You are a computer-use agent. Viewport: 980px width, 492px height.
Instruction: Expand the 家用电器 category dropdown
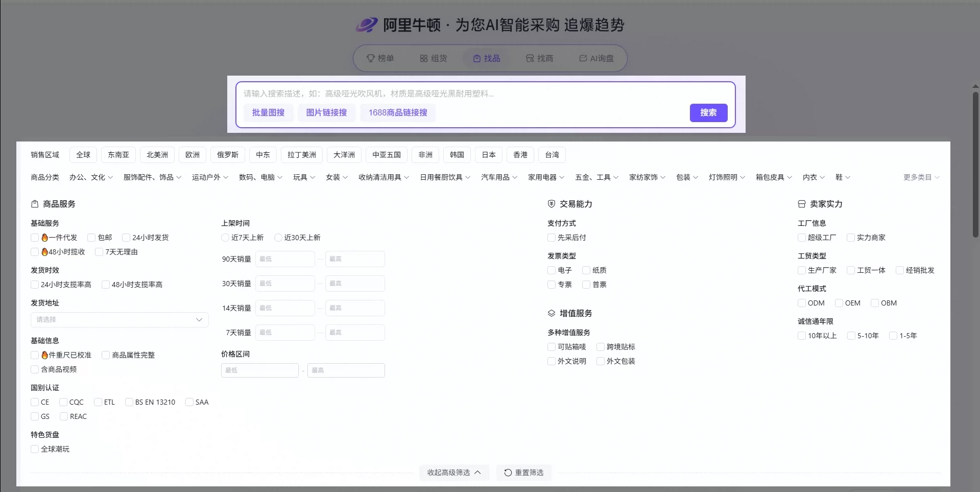[x=546, y=177]
